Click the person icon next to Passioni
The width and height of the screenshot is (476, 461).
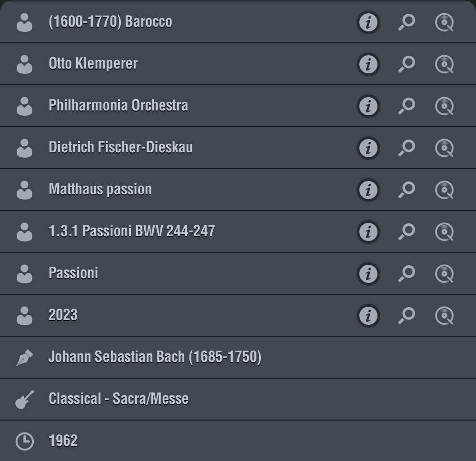(x=24, y=274)
